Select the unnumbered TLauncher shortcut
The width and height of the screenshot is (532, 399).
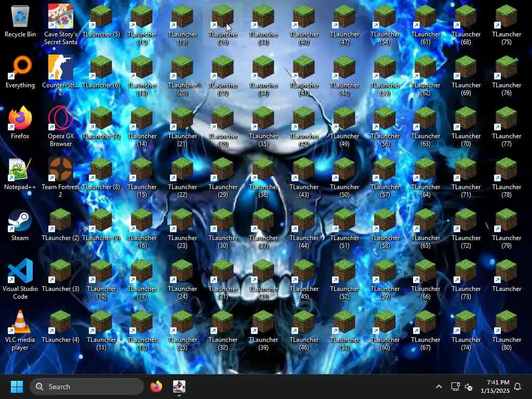pyautogui.click(x=507, y=275)
